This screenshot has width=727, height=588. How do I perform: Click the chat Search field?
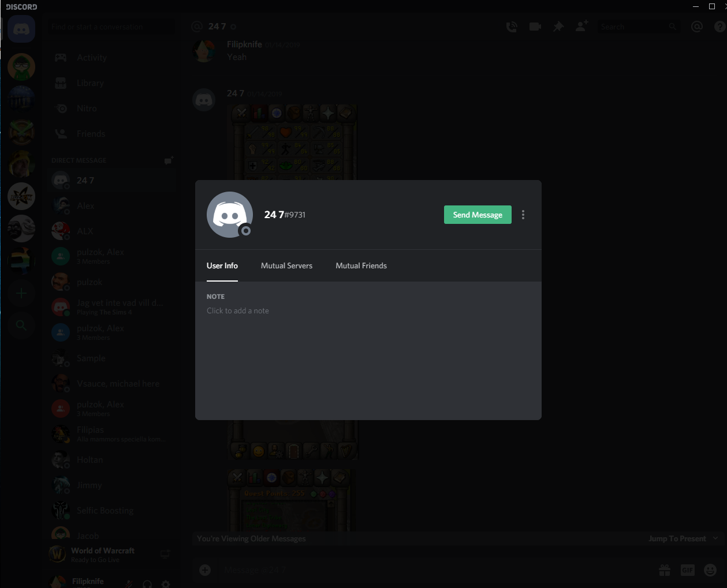[639, 27]
